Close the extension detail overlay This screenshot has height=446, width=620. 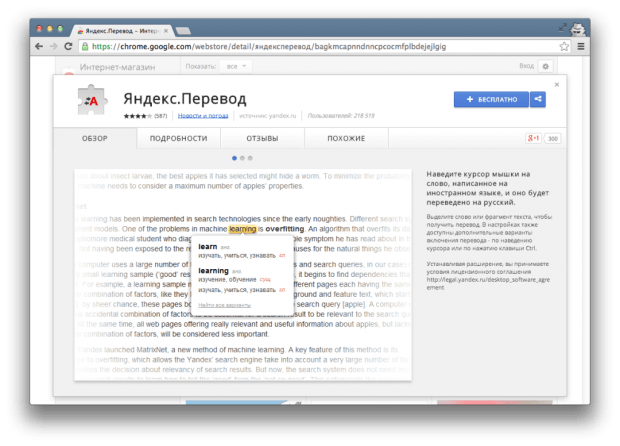(556, 85)
